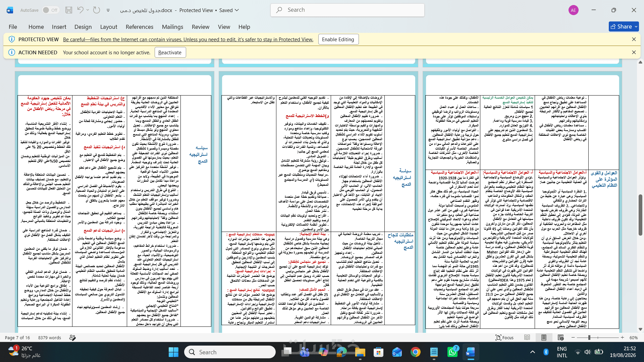Screen dimensions: 644x362
Task: Click the volume speaker tray icon
Action: [587, 352]
